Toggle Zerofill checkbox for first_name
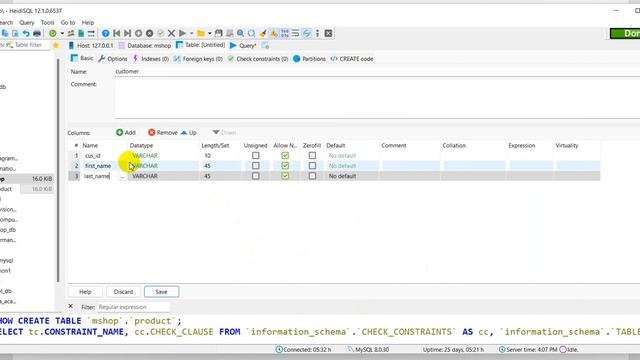The width and height of the screenshot is (640, 360). click(312, 166)
